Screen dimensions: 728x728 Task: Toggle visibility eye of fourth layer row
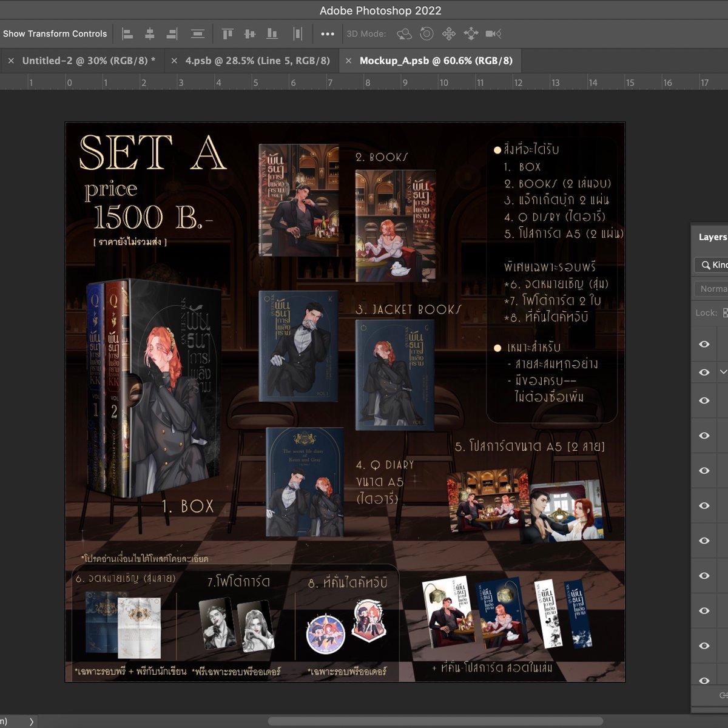[x=704, y=436]
